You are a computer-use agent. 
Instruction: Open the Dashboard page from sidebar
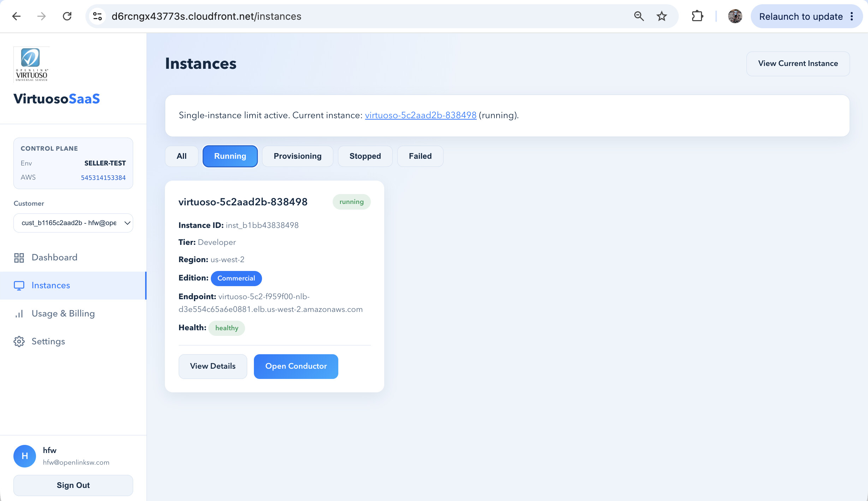73,258
